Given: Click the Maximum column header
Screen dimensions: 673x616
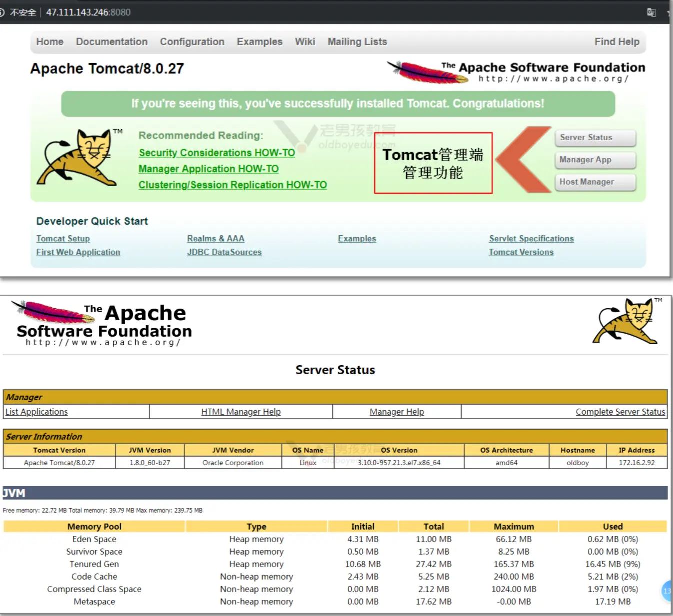Looking at the screenshot, I should [x=514, y=526].
